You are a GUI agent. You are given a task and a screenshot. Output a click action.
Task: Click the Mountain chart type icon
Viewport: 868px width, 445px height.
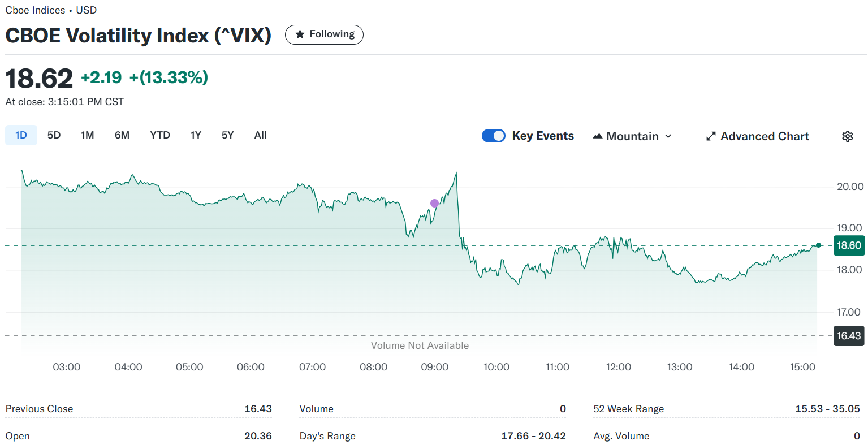[x=598, y=136]
